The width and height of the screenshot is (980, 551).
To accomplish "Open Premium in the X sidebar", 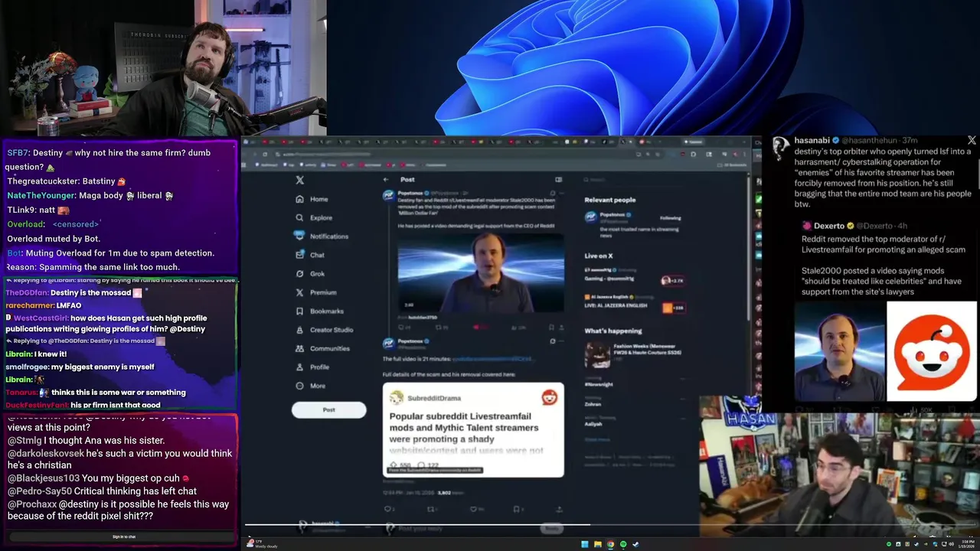I will point(315,292).
